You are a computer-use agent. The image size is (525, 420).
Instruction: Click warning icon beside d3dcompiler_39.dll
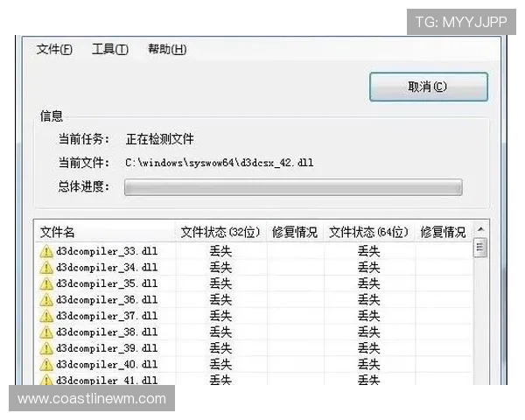46,348
